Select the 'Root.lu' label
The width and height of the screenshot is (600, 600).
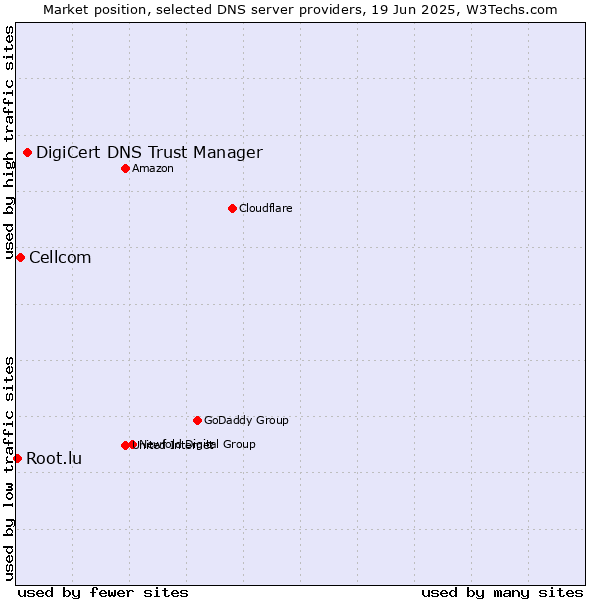tap(54, 458)
